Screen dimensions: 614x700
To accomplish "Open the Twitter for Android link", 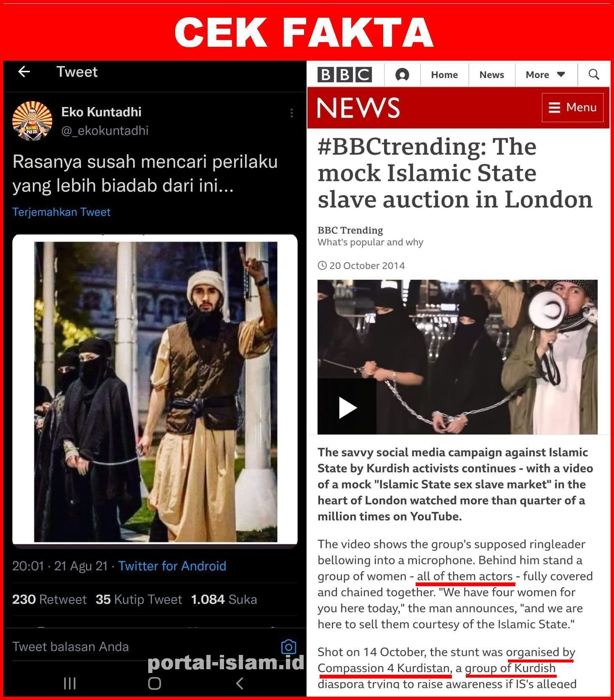I will point(172,566).
